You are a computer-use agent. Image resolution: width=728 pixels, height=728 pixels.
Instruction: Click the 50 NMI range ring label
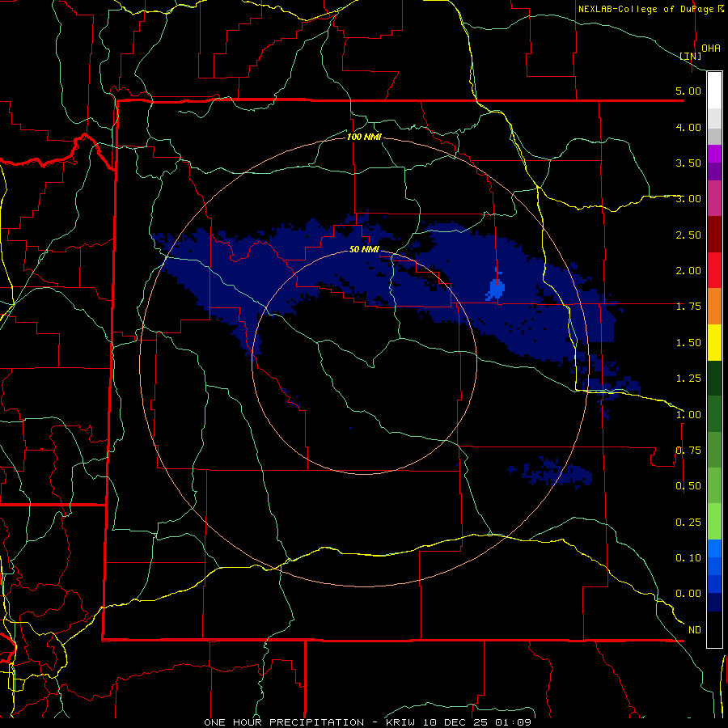click(x=364, y=250)
